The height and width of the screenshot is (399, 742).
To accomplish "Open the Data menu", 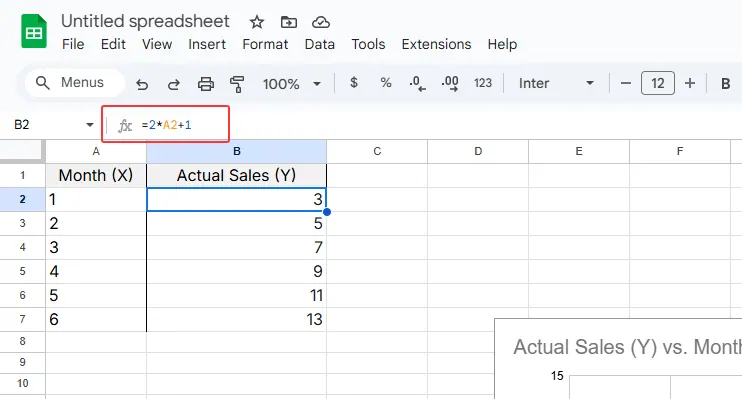I will pos(319,44).
